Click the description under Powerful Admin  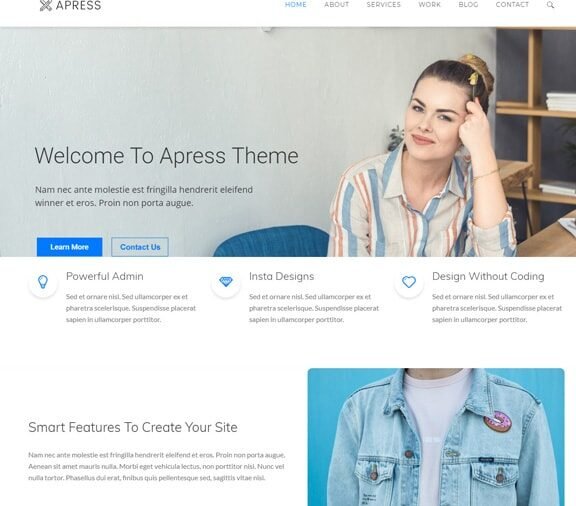131,308
